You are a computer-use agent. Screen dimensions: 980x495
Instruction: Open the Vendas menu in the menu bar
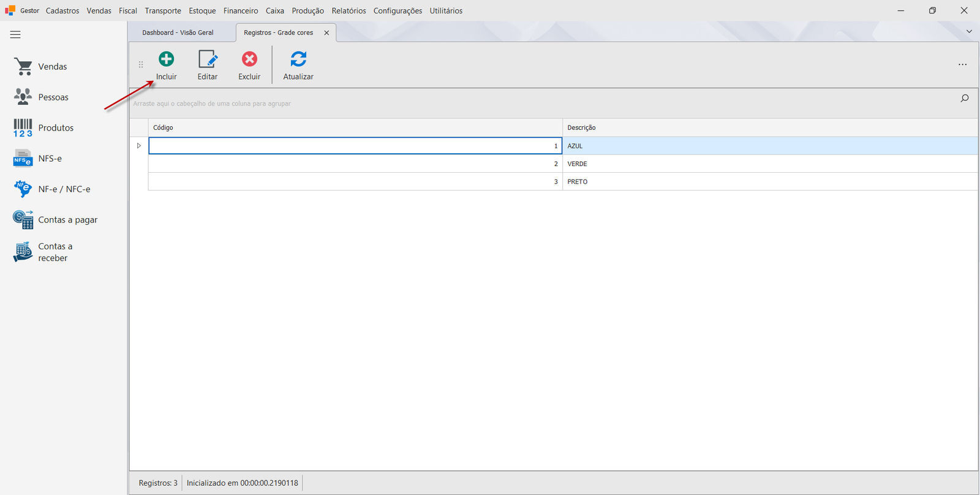99,10
